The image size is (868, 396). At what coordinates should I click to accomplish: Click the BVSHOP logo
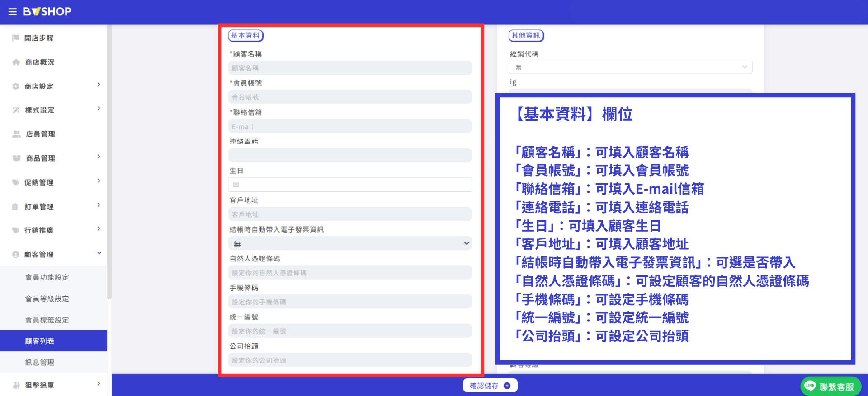pyautogui.click(x=47, y=12)
